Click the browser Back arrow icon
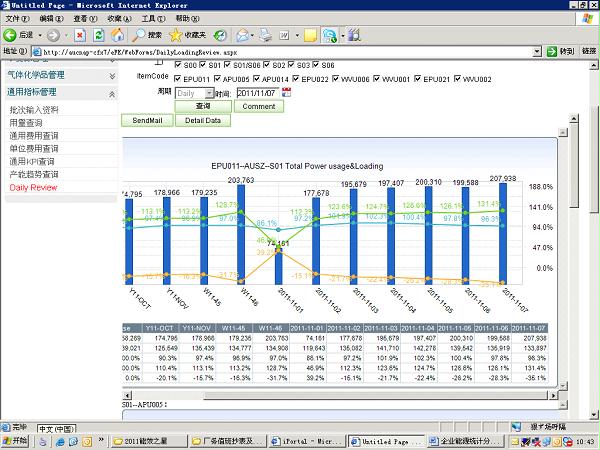The height and width of the screenshot is (450, 600). (x=10, y=35)
